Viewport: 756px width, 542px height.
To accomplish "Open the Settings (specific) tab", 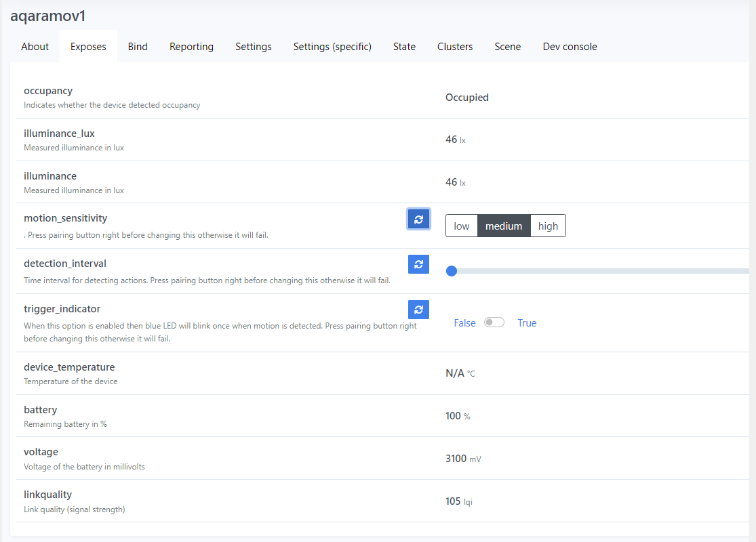I will click(332, 47).
